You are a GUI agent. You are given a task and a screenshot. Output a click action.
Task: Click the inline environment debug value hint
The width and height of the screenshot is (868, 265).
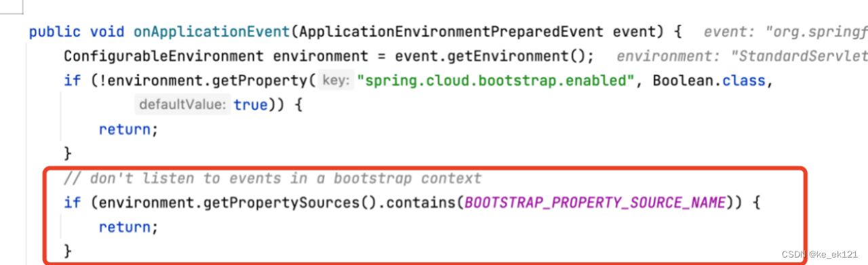[x=742, y=56]
